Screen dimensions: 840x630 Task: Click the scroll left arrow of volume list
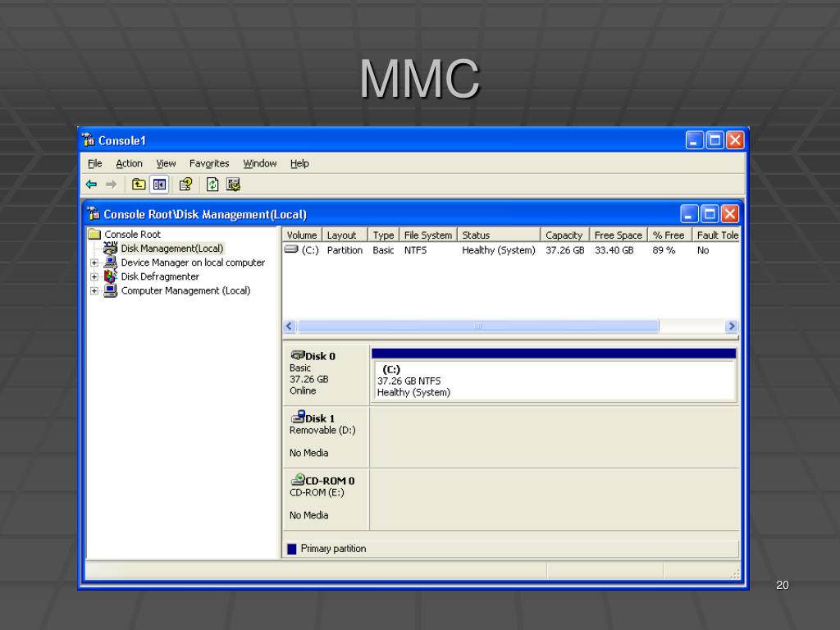point(290,326)
